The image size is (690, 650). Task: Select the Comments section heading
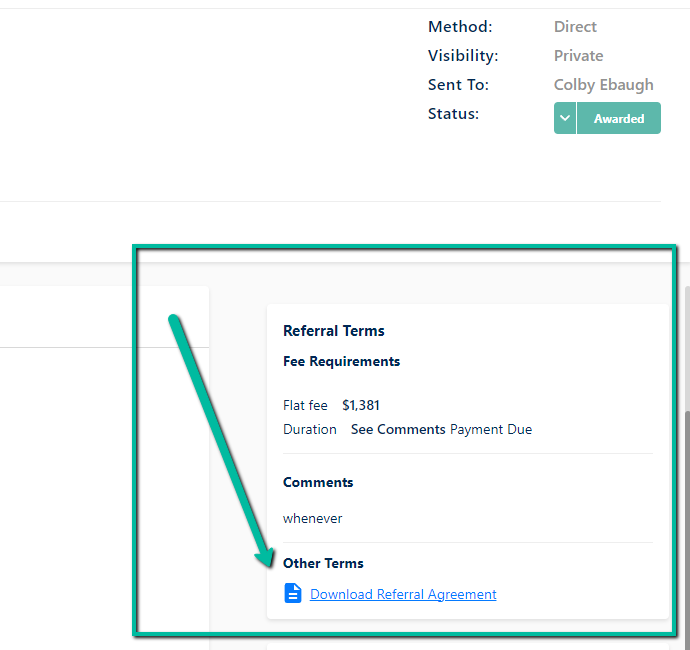(318, 482)
